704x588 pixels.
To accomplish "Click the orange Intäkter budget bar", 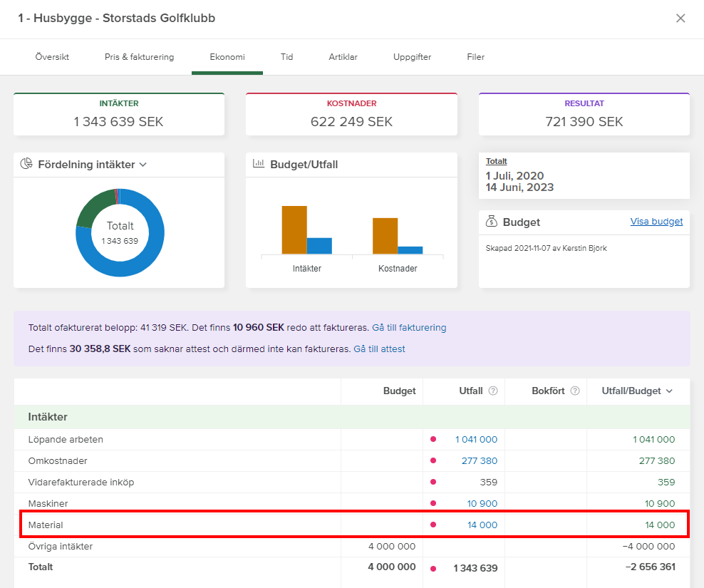I will coord(294,229).
